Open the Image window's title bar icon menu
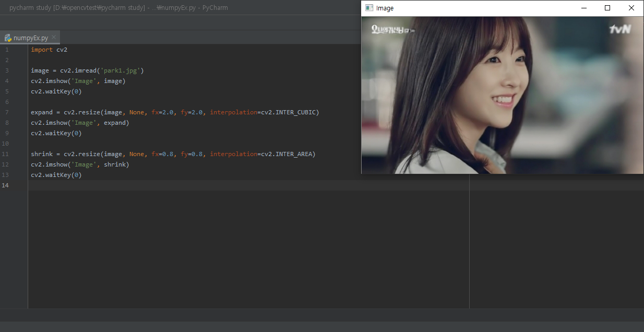The height and width of the screenshot is (332, 644). tap(369, 8)
